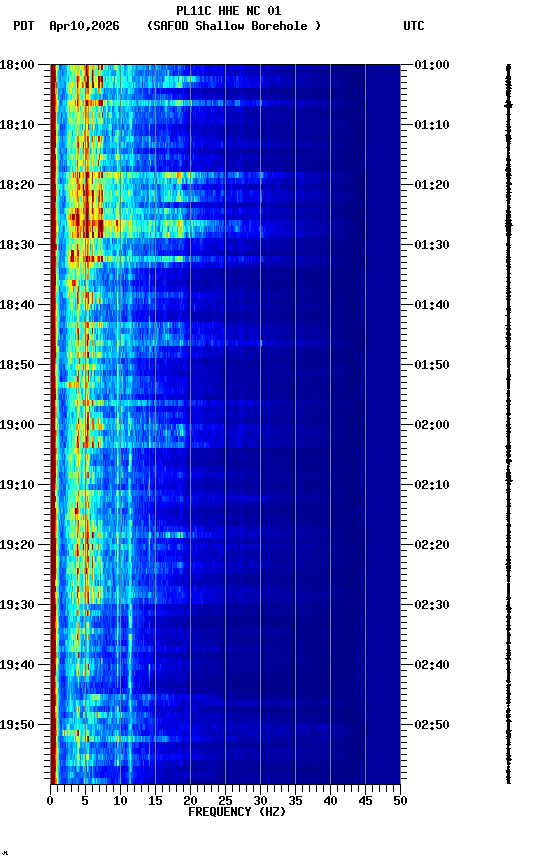552x864 pixels.
Task: Click the 19:40 PDT time tick label
Action: [x=17, y=665]
